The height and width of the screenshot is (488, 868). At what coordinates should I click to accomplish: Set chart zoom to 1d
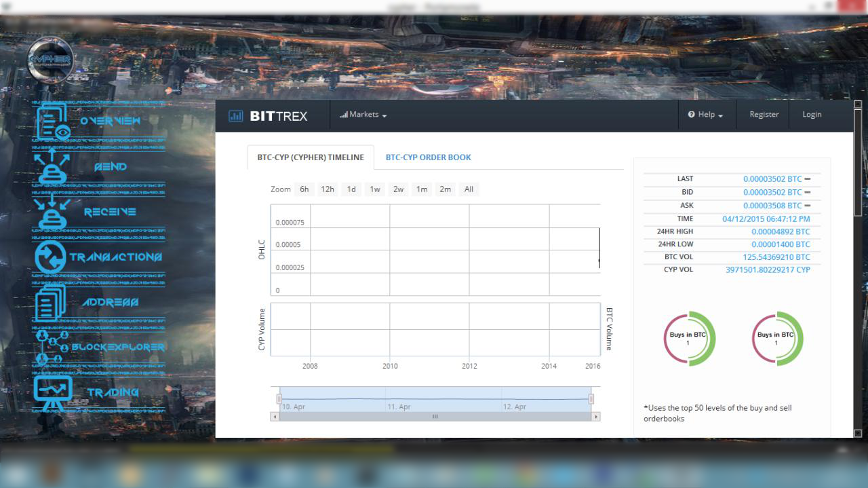(x=351, y=189)
